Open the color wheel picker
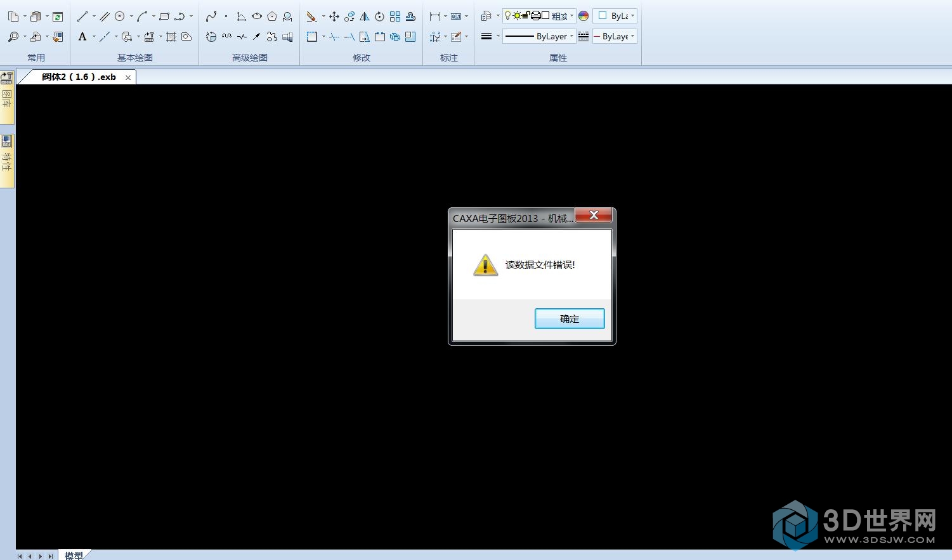The height and width of the screenshot is (560, 952). coord(584,16)
